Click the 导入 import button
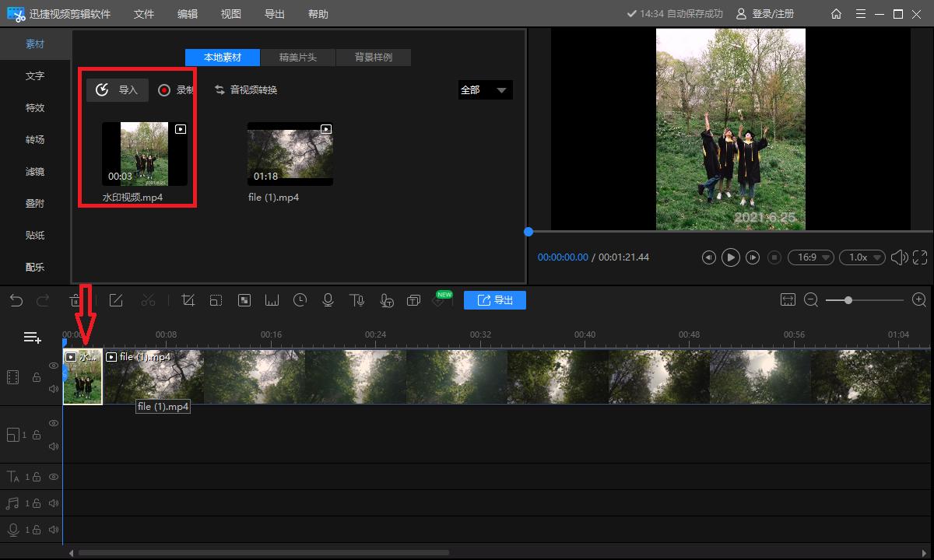Viewport: 934px width, 560px height. [118, 90]
